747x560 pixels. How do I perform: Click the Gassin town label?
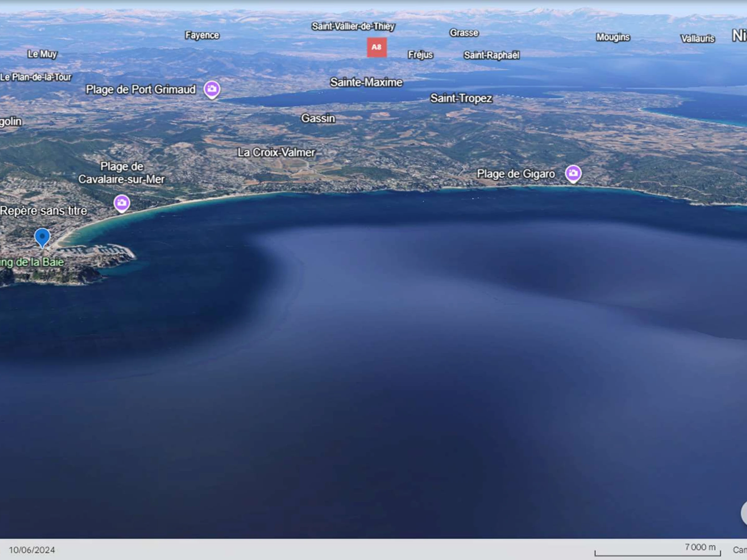point(318,118)
